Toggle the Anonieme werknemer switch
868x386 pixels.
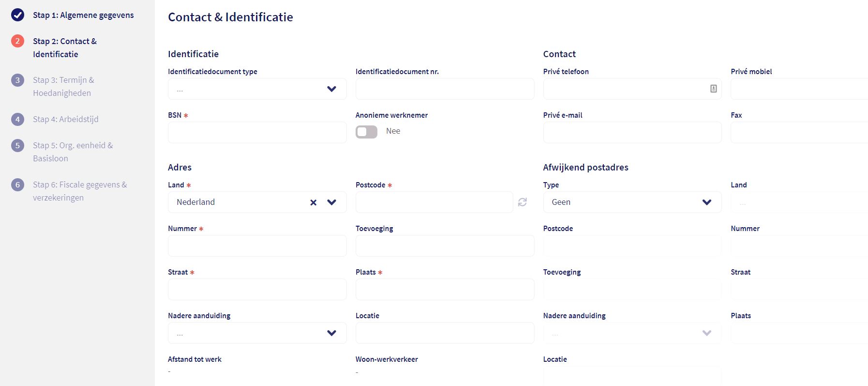coord(366,132)
